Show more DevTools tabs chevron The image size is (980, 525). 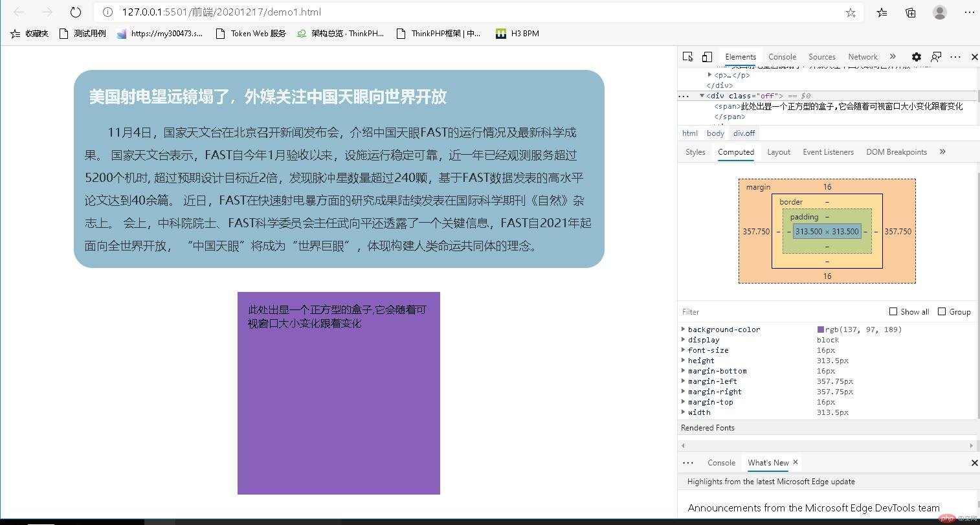pyautogui.click(x=893, y=57)
